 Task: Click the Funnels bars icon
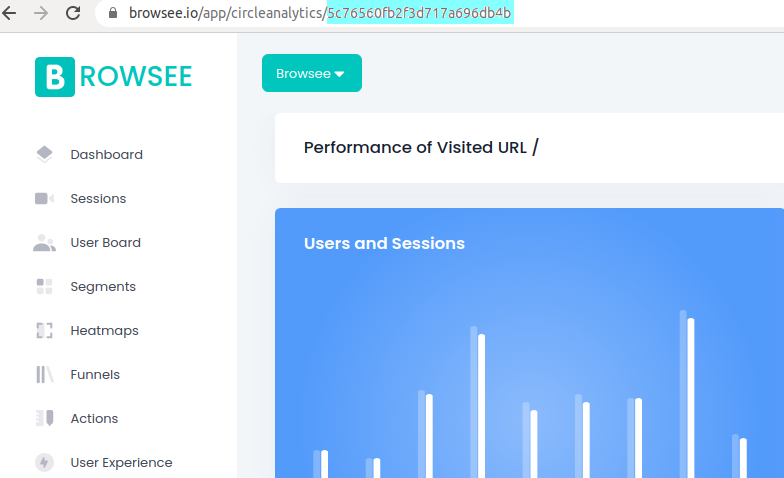(x=44, y=374)
